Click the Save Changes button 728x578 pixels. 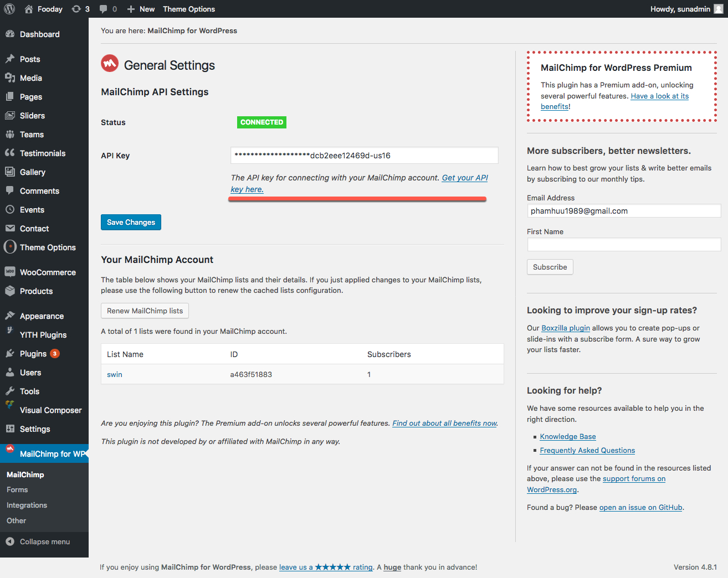pyautogui.click(x=131, y=222)
